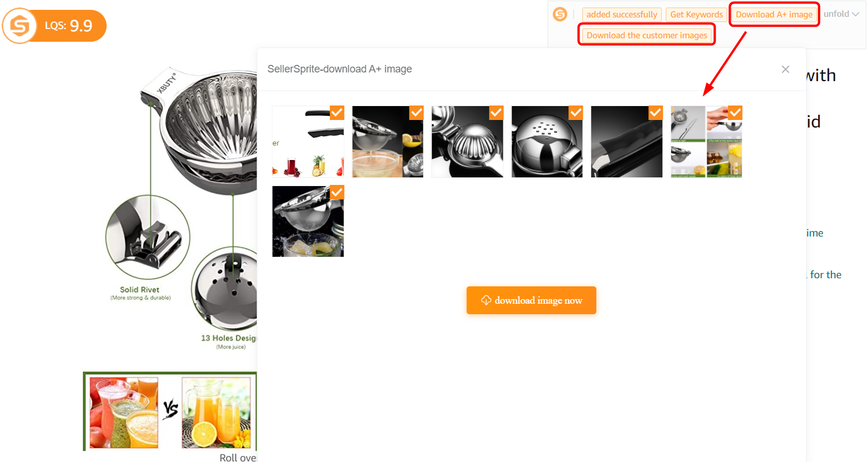The height and width of the screenshot is (462, 868).
Task: Click the added successfully button
Action: 622,14
